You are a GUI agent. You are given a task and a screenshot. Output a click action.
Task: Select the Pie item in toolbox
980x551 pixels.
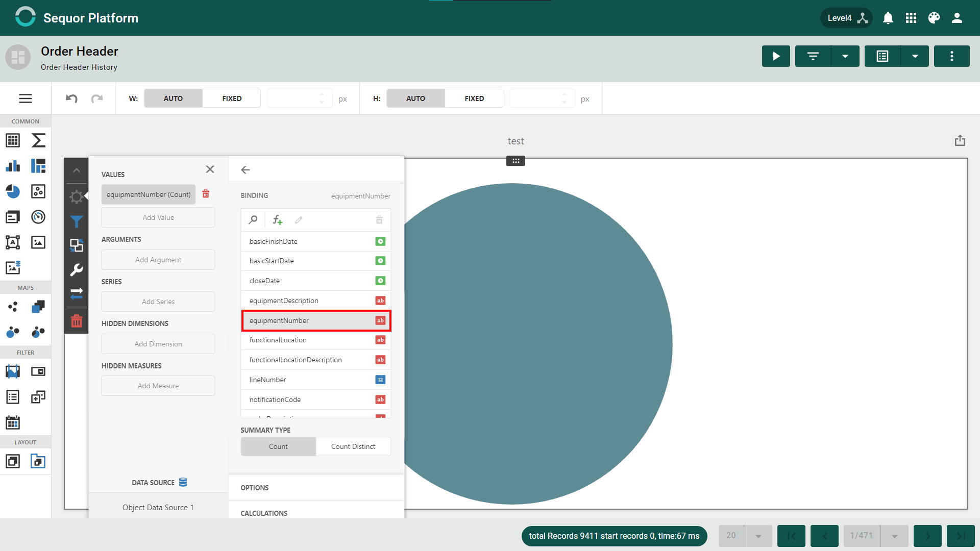pyautogui.click(x=13, y=191)
